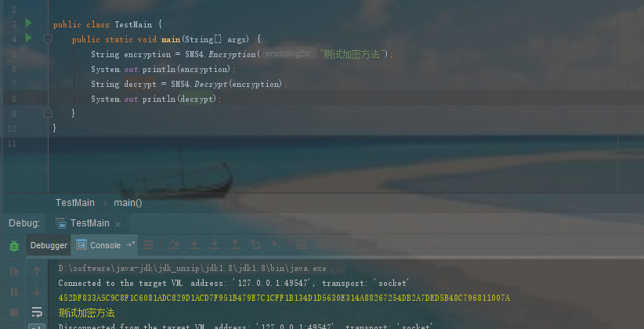Run main method from the gutter arrow
The height and width of the screenshot is (329, 644).
click(x=28, y=38)
